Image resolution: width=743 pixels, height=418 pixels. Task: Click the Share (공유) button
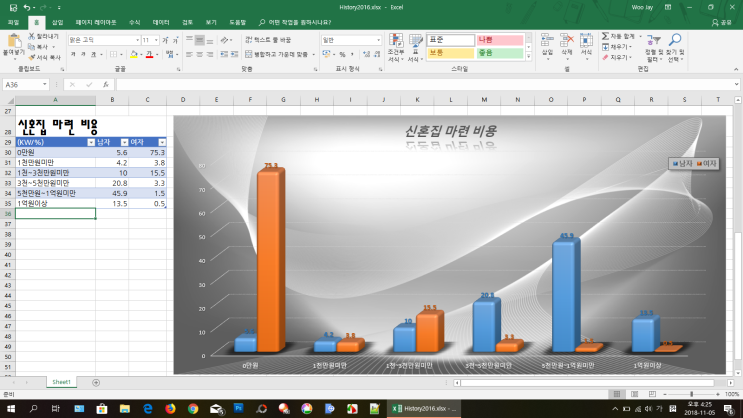(x=722, y=22)
